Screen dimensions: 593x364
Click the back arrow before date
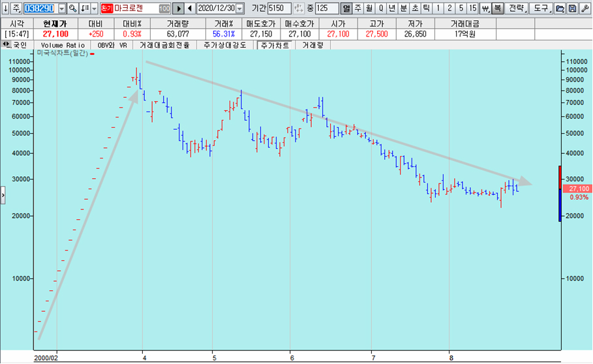(x=190, y=8)
